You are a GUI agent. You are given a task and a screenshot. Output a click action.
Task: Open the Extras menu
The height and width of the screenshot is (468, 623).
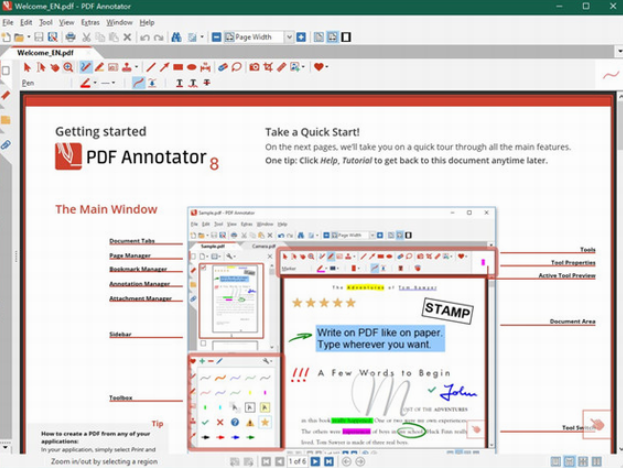coord(90,21)
